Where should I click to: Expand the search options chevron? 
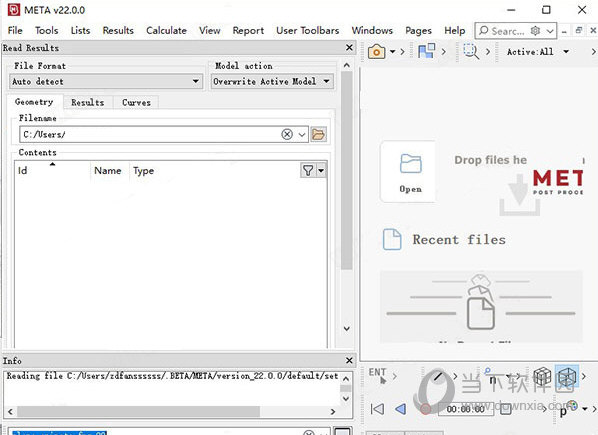pyautogui.click(x=550, y=31)
